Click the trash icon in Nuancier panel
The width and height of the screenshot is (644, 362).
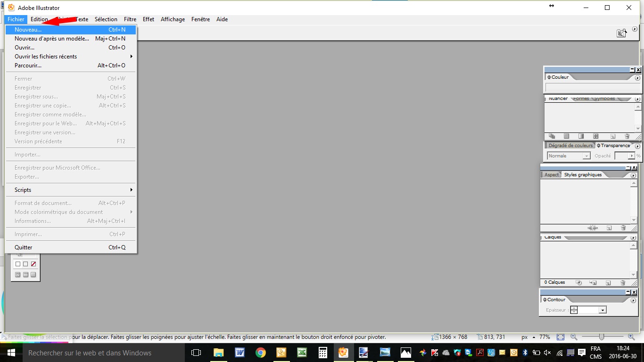pyautogui.click(x=627, y=136)
